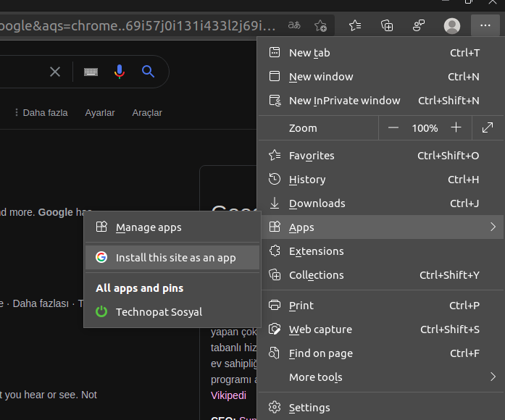The height and width of the screenshot is (420, 505).
Task: Decrease zoom with the minus button
Action: [393, 127]
